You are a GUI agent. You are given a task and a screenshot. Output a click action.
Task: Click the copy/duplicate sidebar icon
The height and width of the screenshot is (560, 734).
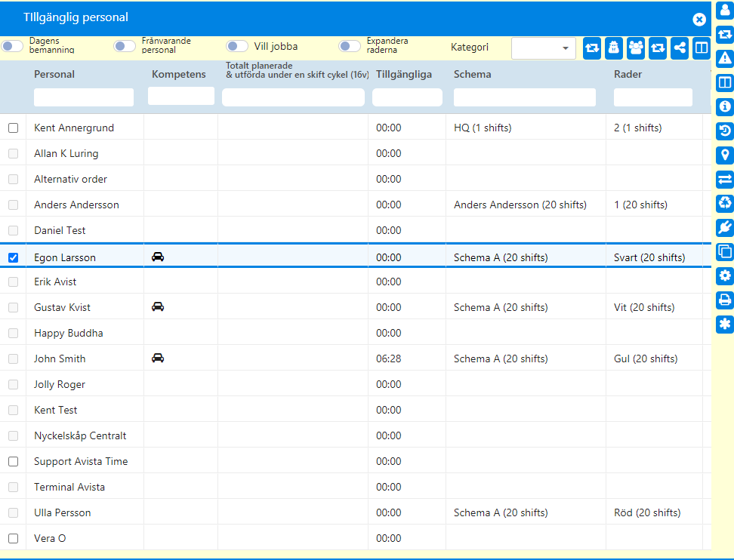pyautogui.click(x=725, y=251)
